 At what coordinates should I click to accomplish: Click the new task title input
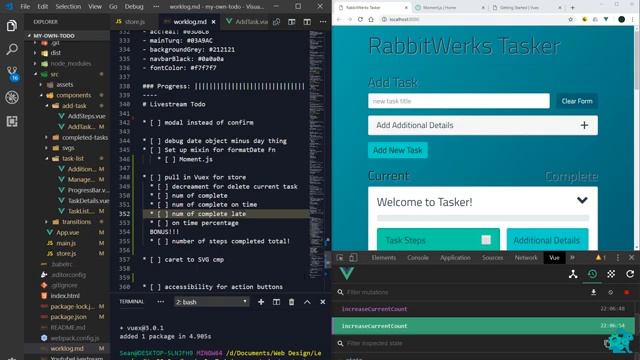point(459,101)
